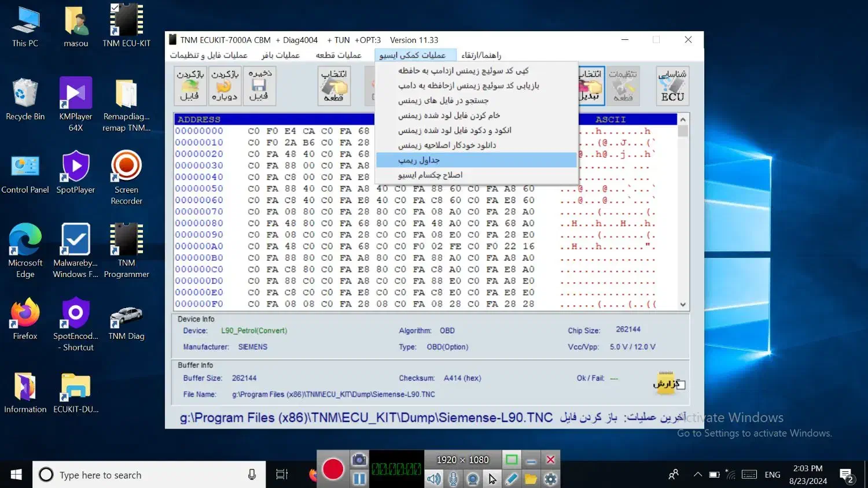Viewport: 868px width, 488px height.
Task: Select the شناسایی ECU identification tool
Action: 672,86
